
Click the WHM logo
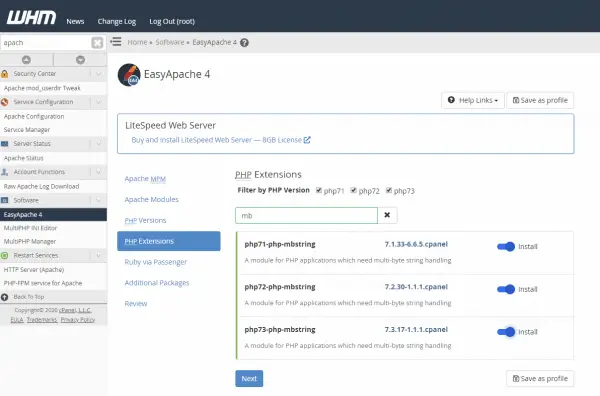click(x=31, y=18)
